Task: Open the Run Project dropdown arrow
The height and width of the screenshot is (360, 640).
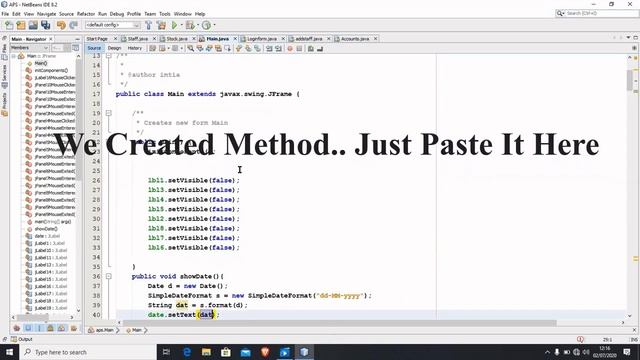Action: click(x=181, y=25)
